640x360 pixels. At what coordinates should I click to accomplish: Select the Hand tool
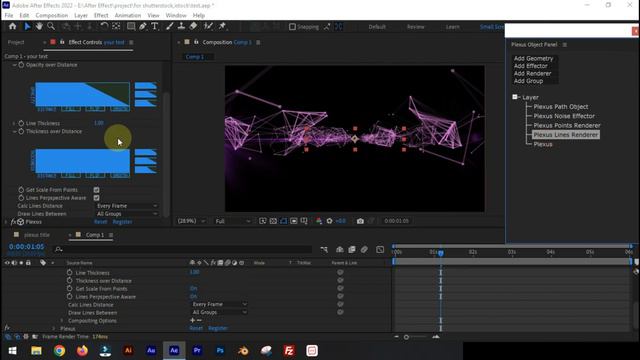(39, 27)
